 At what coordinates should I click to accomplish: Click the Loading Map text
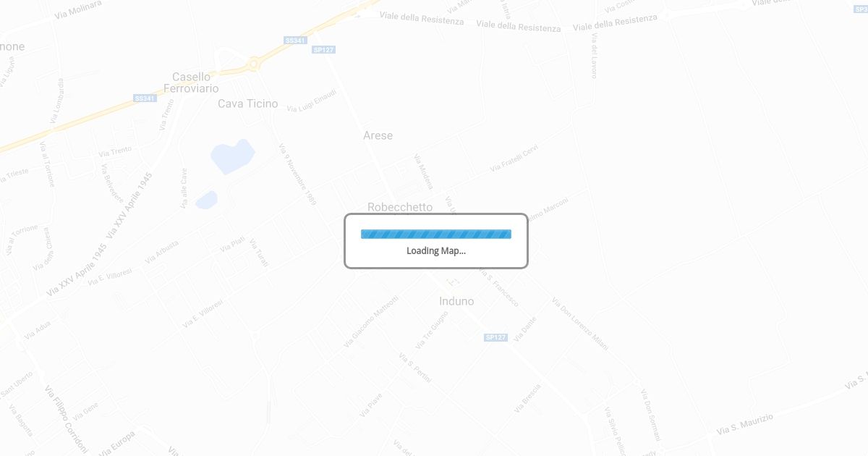(436, 251)
